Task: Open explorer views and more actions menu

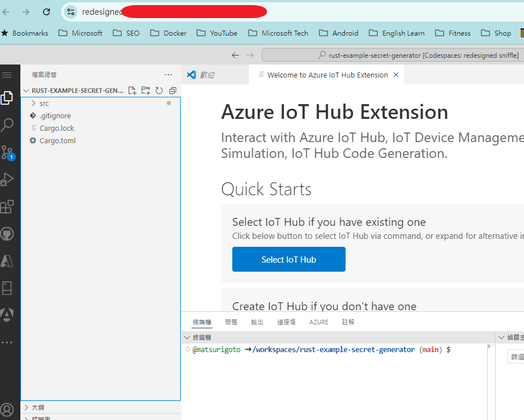Action: [x=168, y=75]
